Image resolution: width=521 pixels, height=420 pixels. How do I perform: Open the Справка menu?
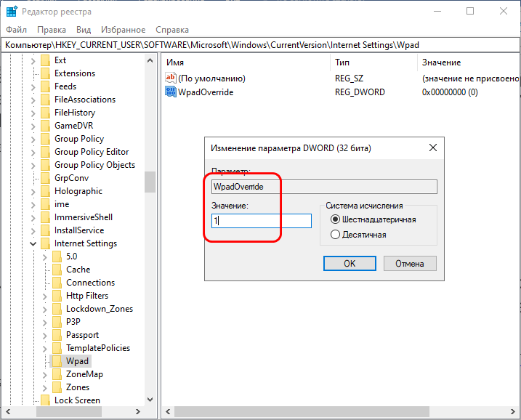coord(172,30)
